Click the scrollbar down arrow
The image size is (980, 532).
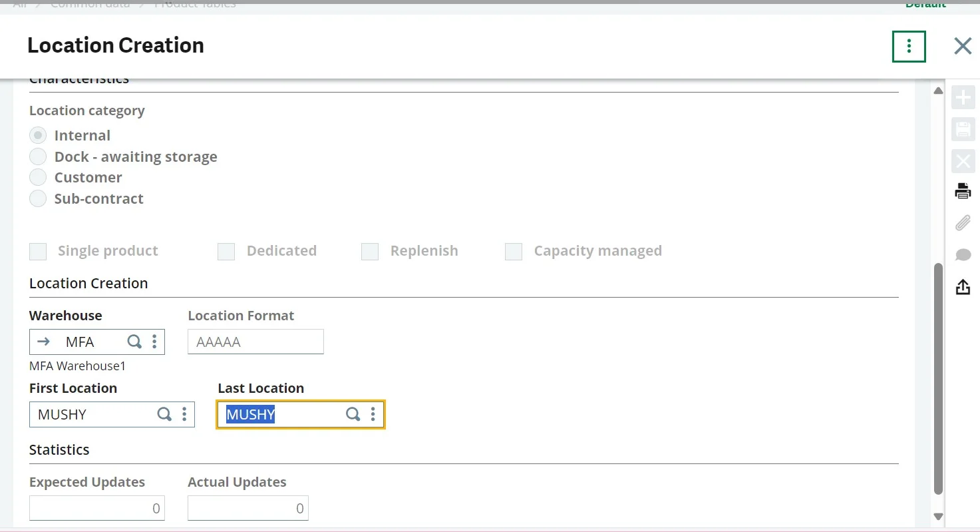pyautogui.click(x=938, y=516)
